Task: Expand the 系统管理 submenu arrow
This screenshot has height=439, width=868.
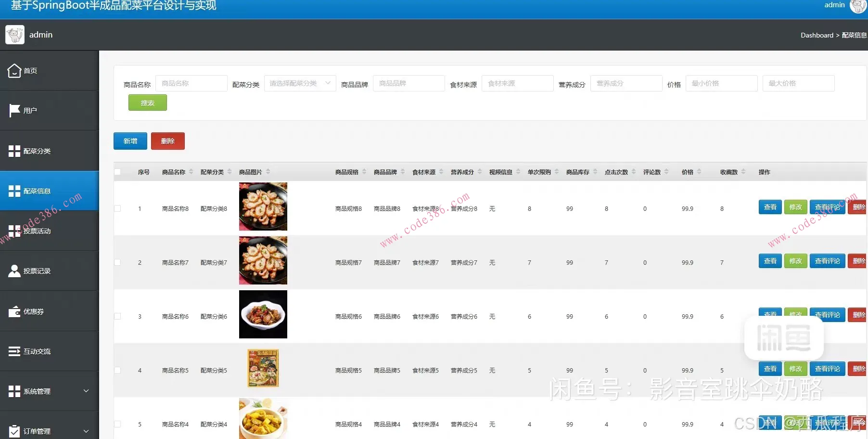Action: tap(86, 391)
